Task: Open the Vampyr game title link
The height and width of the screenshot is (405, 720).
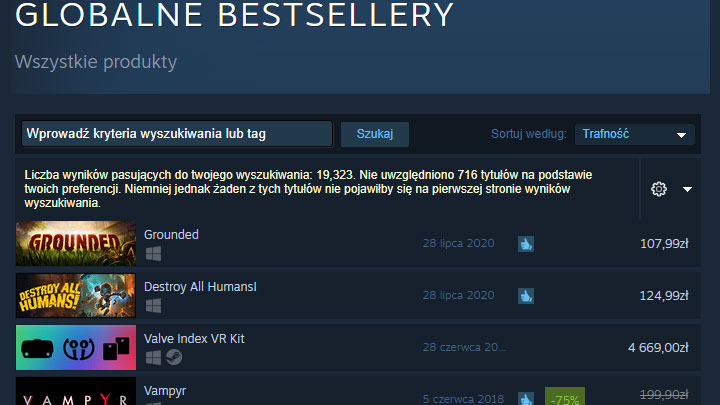Action: pyautogui.click(x=165, y=391)
